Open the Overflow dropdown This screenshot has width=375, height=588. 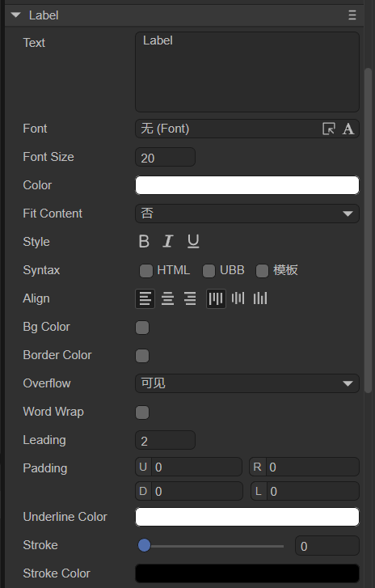247,383
